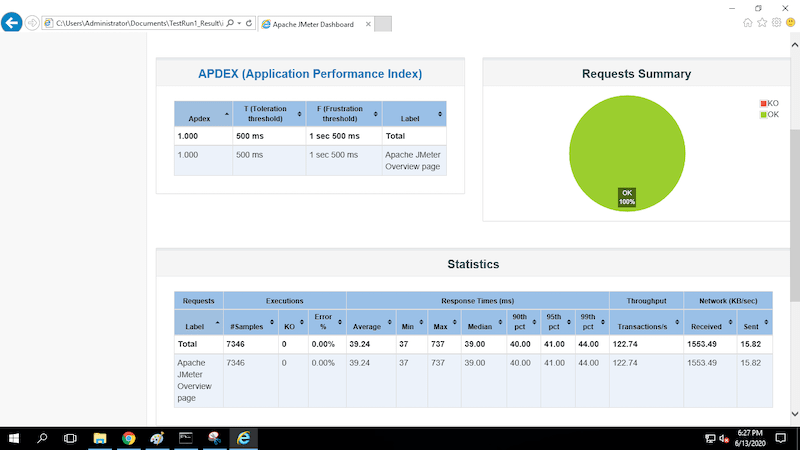Open browser Tools gear icon
Viewport: 800px width, 450px height.
pos(776,22)
